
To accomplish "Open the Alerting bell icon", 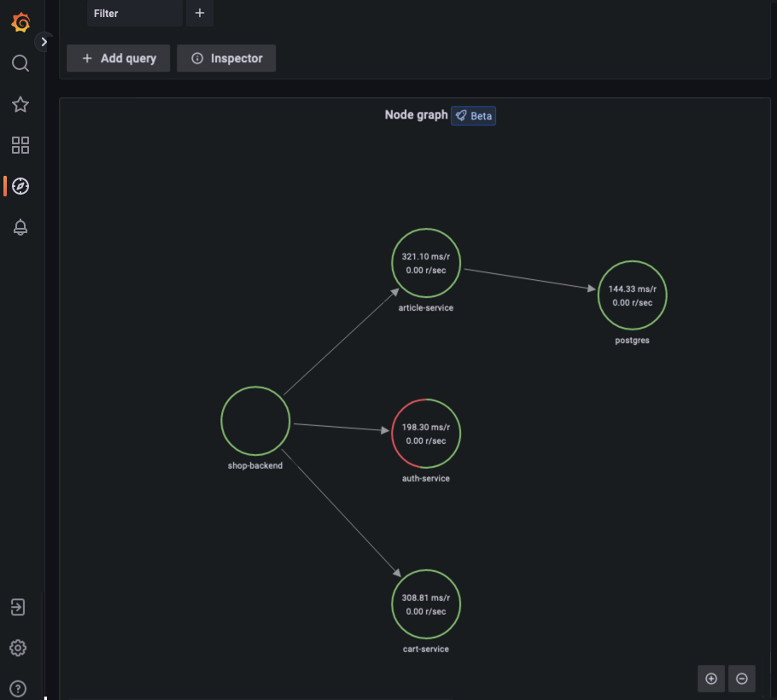I will coord(20,227).
